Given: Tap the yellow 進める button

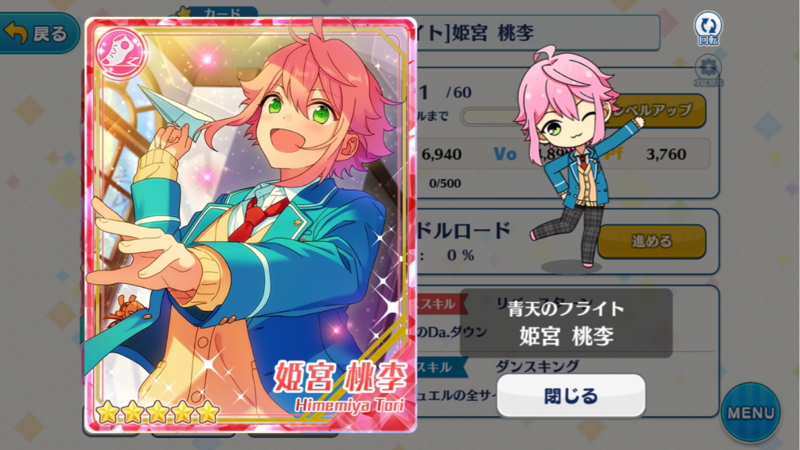Looking at the screenshot, I should point(652,241).
